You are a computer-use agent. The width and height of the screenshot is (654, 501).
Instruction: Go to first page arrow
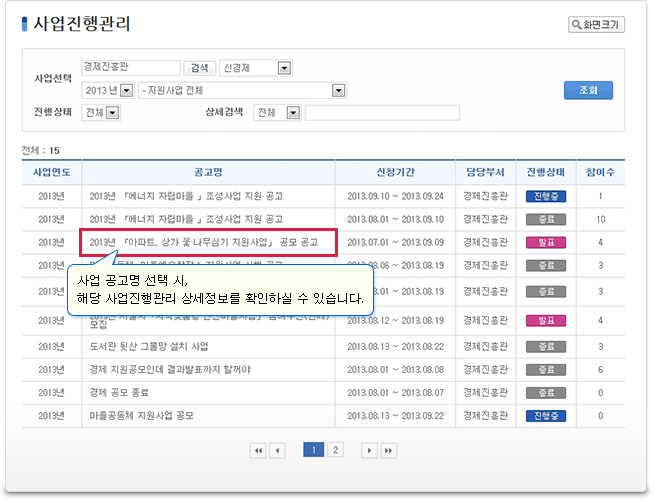[258, 451]
